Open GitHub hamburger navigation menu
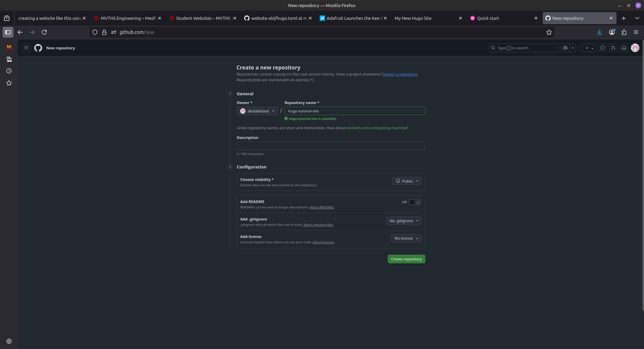Screen dimensions: 644x349 26,48
